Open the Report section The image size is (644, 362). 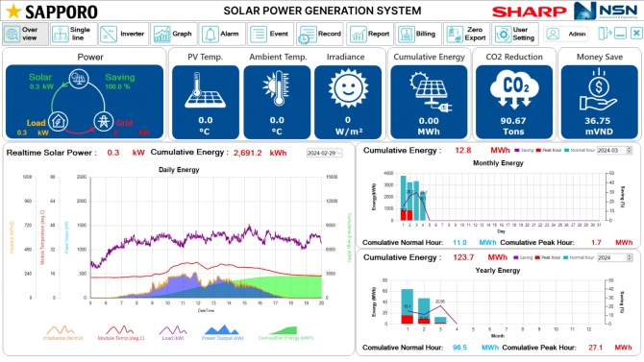coord(370,34)
